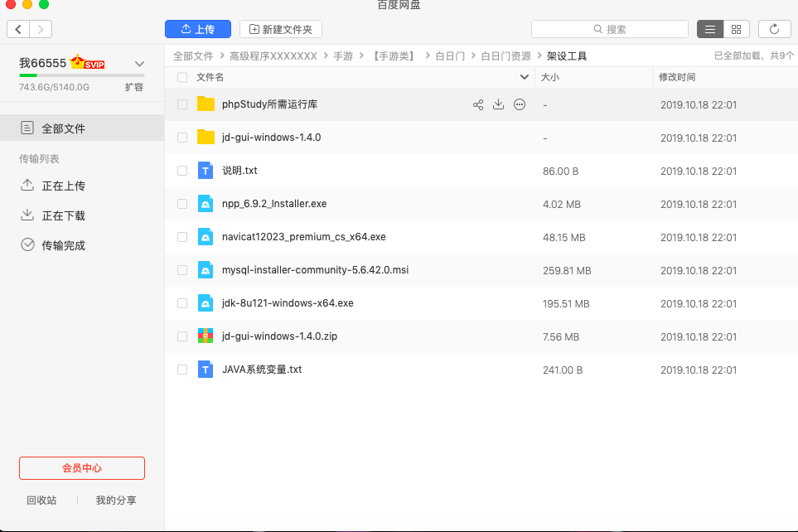Go back with the left arrow button
Viewport: 798px width, 532px height.
click(18, 29)
